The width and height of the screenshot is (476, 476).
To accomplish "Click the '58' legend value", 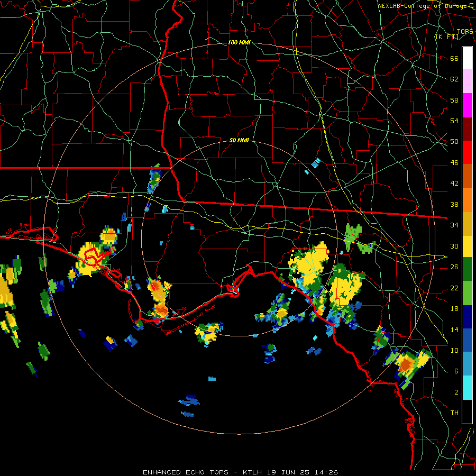I will tap(454, 100).
